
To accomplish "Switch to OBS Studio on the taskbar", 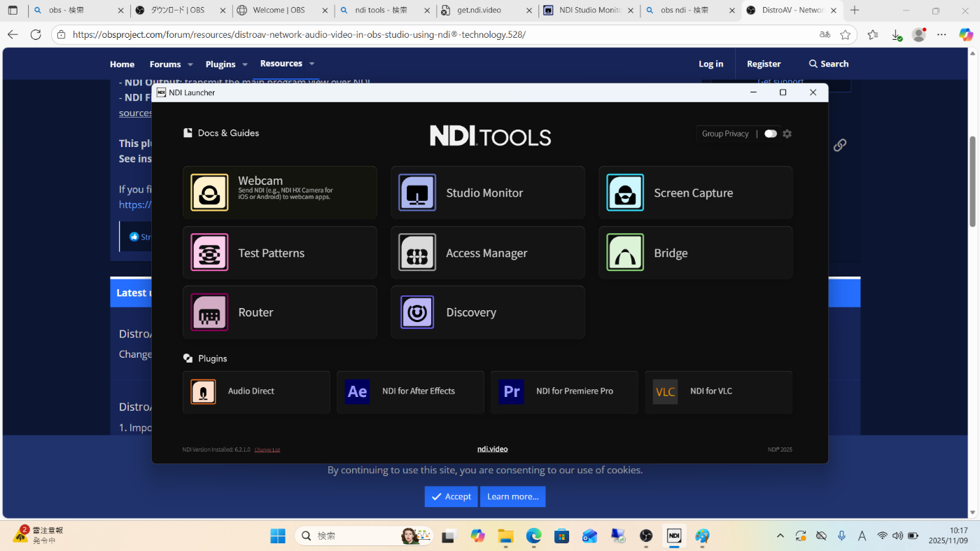I will point(646,536).
